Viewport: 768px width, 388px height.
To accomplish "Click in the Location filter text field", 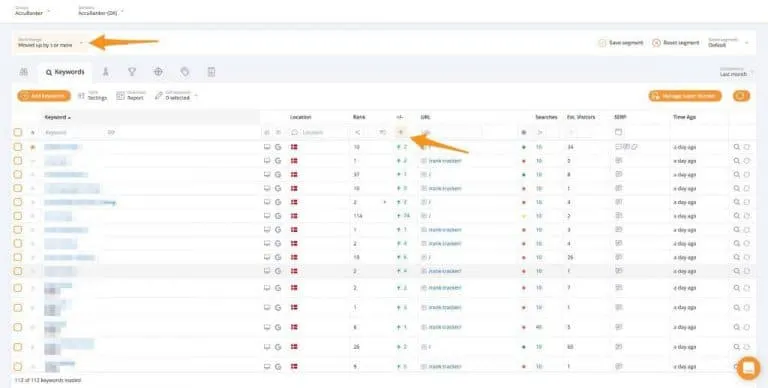I will click(x=323, y=132).
